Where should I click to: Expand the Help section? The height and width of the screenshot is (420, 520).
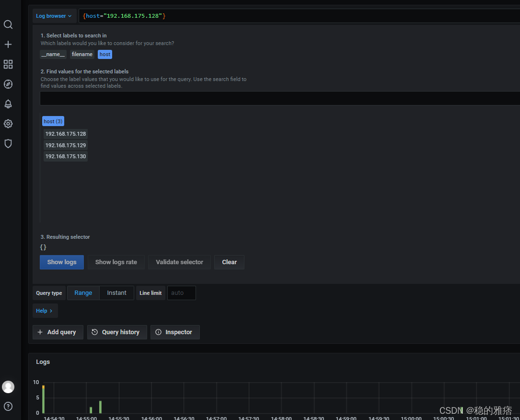(45, 311)
